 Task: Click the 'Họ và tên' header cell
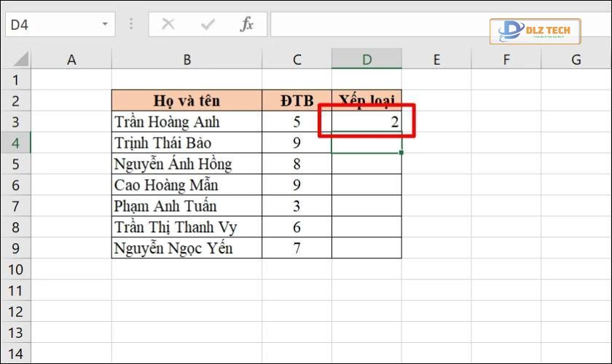click(187, 100)
